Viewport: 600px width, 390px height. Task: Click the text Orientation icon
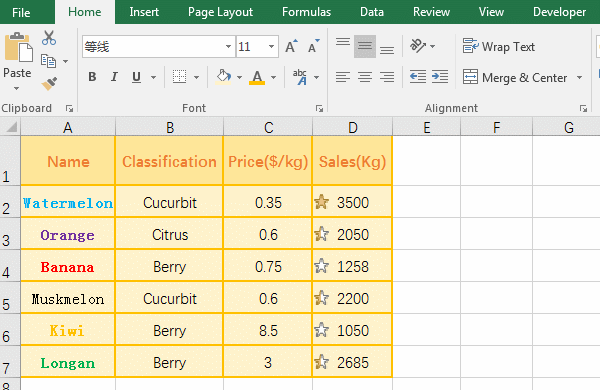(x=418, y=46)
